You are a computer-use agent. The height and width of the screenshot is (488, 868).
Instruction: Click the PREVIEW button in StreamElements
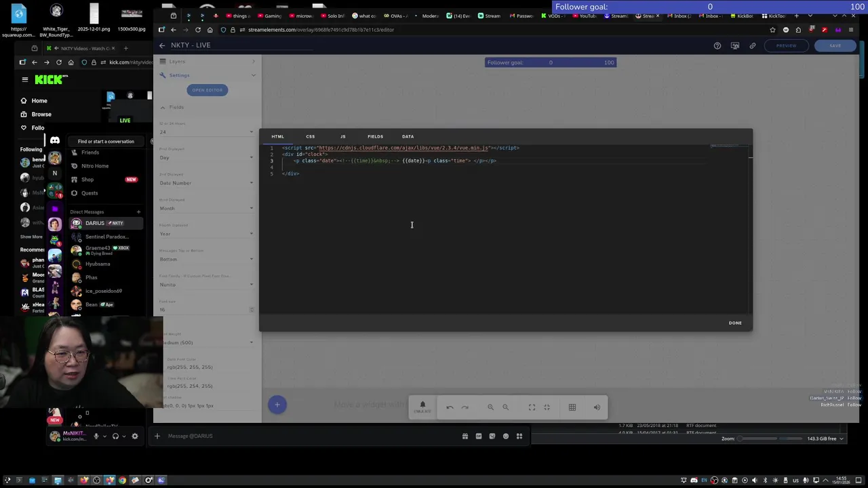click(786, 45)
